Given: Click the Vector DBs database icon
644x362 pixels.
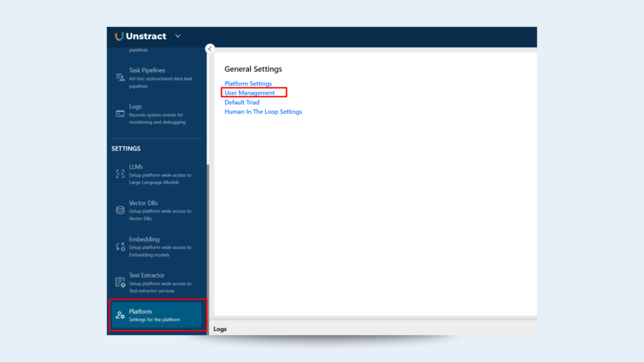Looking at the screenshot, I should [x=120, y=210].
